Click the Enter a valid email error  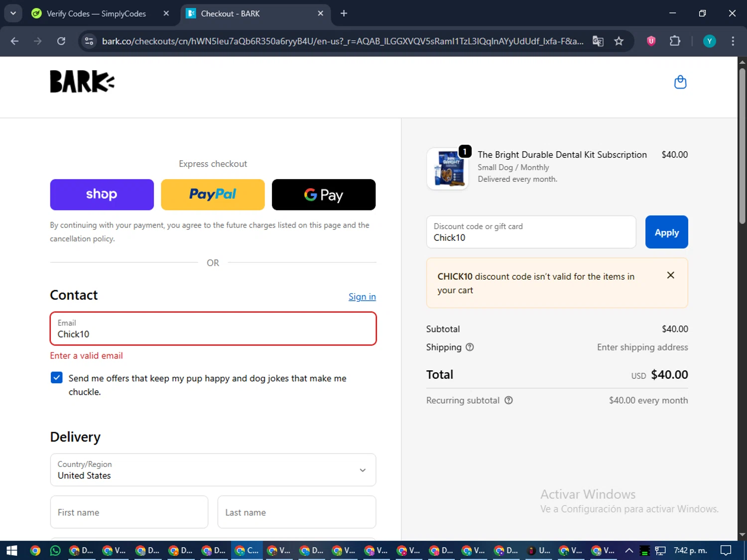[86, 355]
